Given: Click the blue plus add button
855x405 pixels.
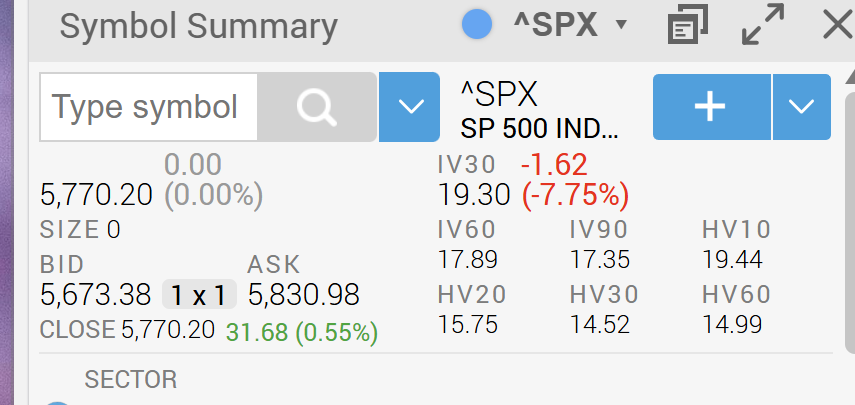Looking at the screenshot, I should click(712, 107).
